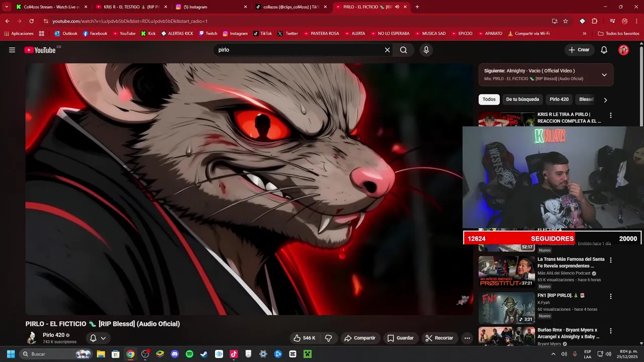Open the Twitch bookmark
The image size is (644, 362).
208,34
